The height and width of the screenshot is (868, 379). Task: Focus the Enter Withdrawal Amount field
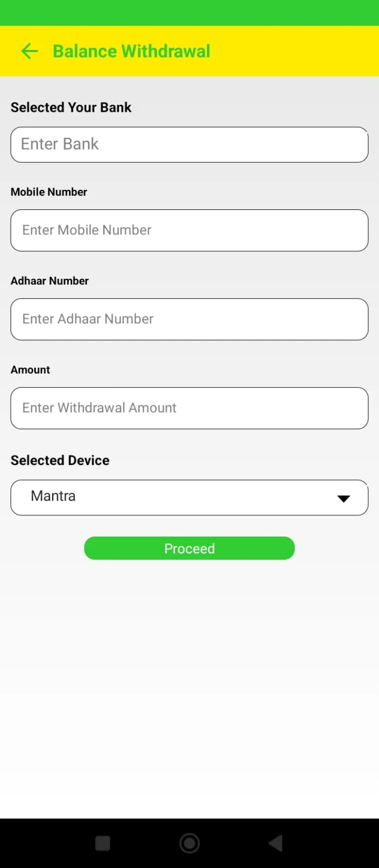click(189, 408)
